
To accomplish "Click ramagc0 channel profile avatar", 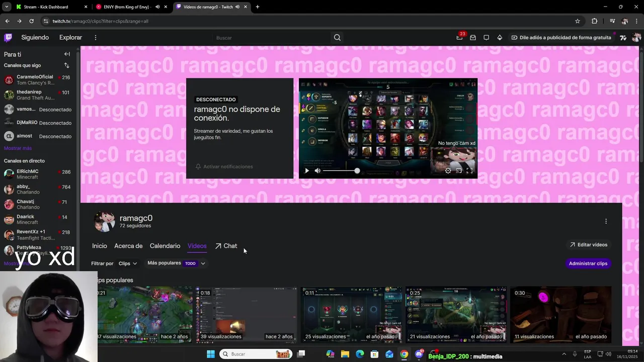I will [x=104, y=221].
